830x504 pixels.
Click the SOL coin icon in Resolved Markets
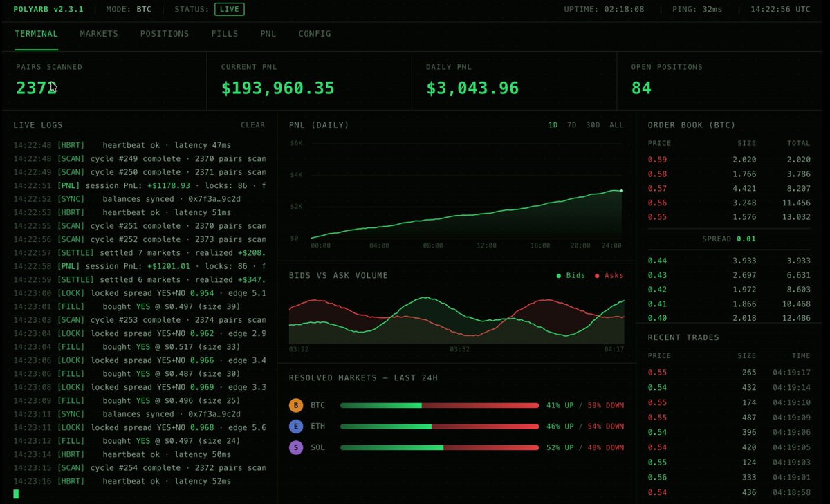click(x=296, y=447)
